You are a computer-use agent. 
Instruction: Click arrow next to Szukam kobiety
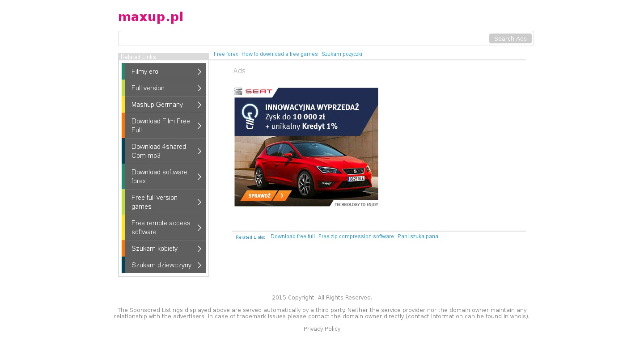[x=199, y=249]
